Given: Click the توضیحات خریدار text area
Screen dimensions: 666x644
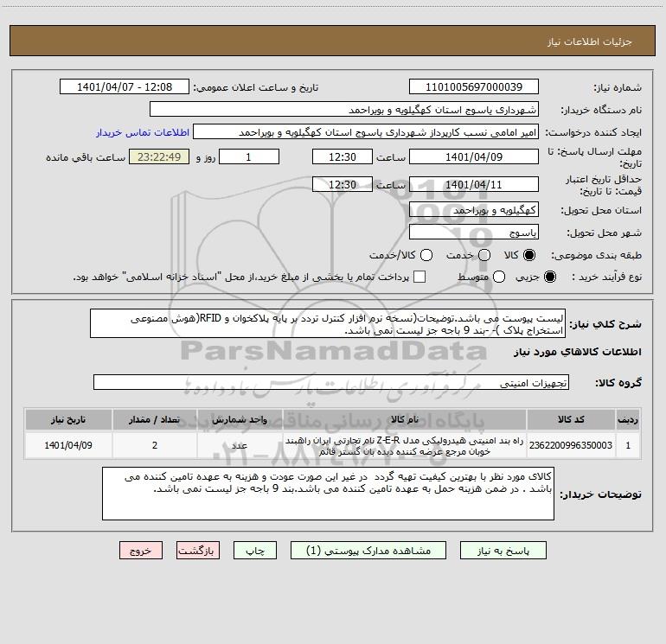Looking at the screenshot, I should click(328, 494).
